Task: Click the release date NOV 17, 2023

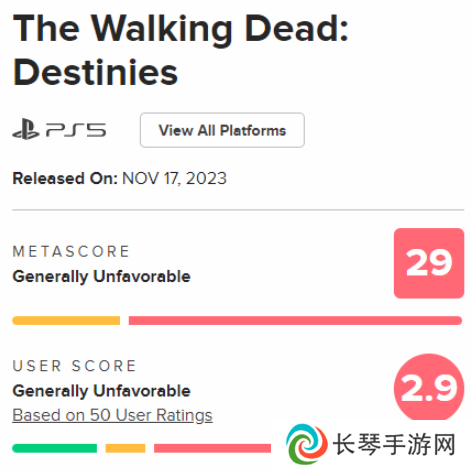Action: (174, 178)
